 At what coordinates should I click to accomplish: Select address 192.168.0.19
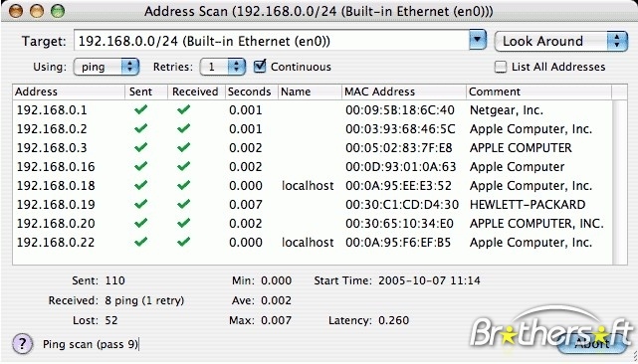click(56, 204)
